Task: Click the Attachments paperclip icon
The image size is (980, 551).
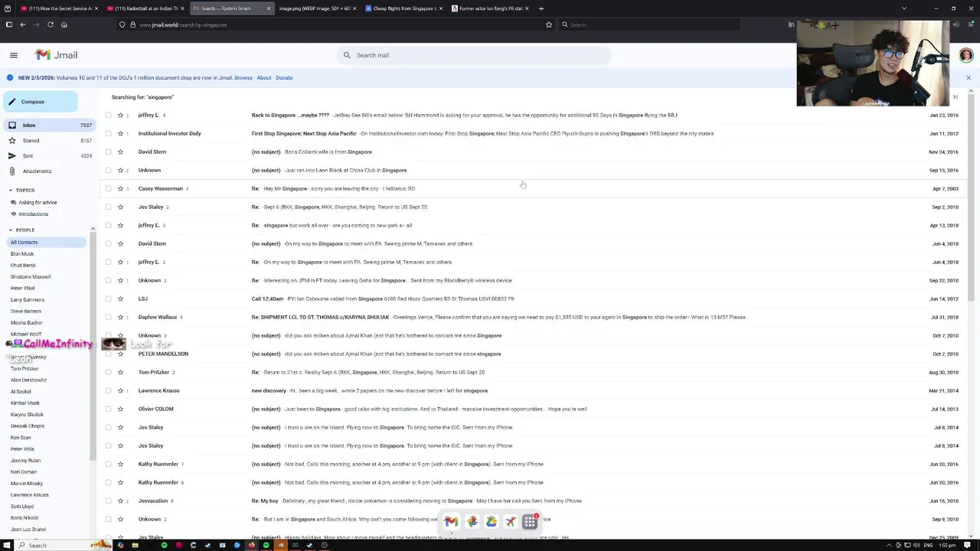Action: 12,171
